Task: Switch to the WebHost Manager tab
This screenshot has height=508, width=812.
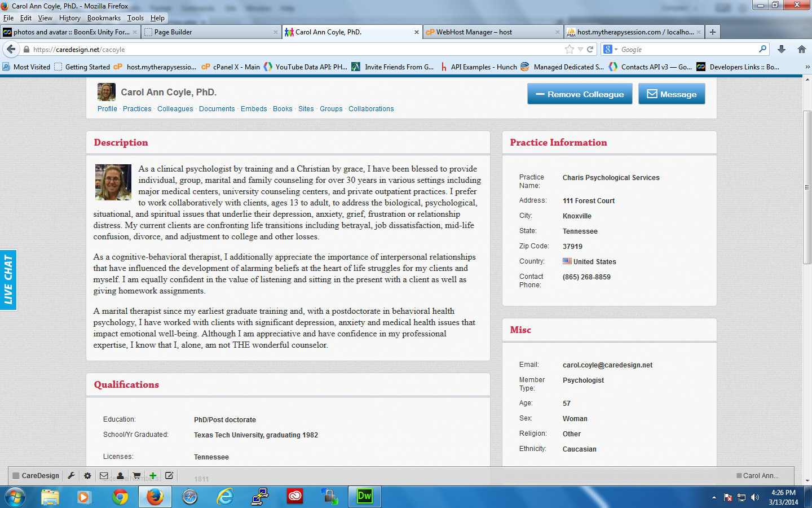Action: 492,32
